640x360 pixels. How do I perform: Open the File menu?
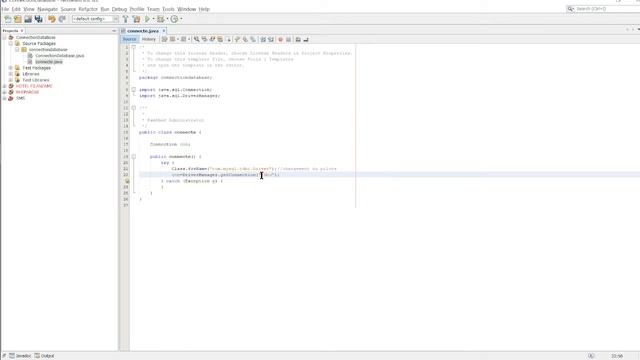(x=5, y=9)
